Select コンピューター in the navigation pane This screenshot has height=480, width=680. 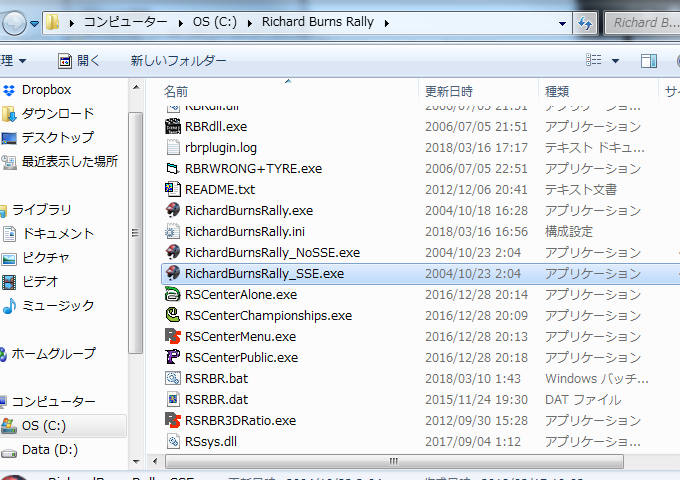[x=53, y=402]
